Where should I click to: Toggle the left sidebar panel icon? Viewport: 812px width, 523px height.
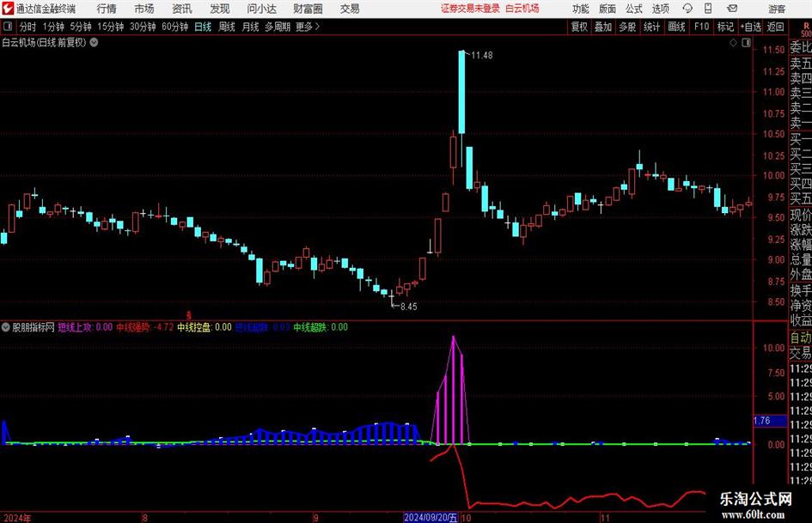click(7, 27)
